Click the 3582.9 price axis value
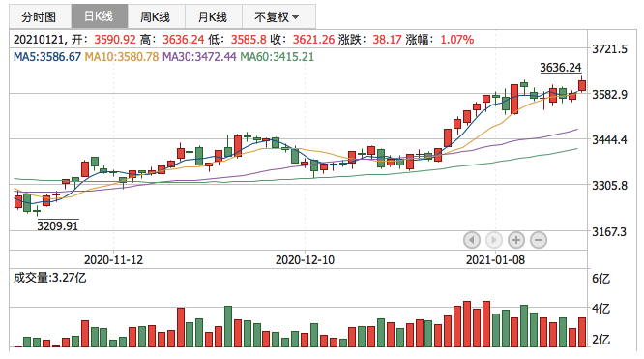 (x=609, y=94)
